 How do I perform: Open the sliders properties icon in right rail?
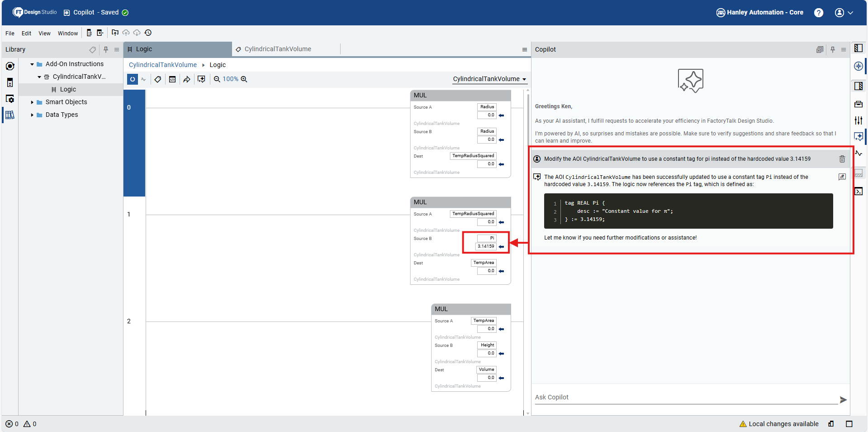[859, 120]
